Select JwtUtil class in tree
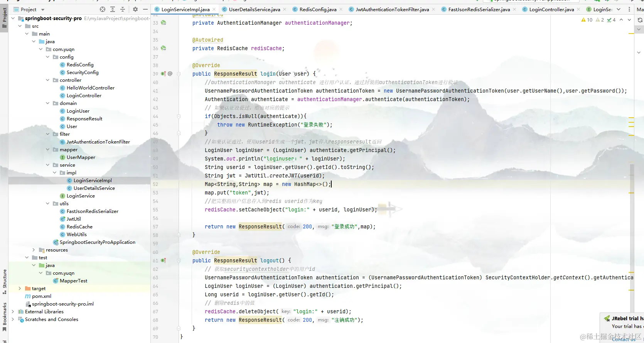The height and width of the screenshot is (343, 644). click(74, 219)
